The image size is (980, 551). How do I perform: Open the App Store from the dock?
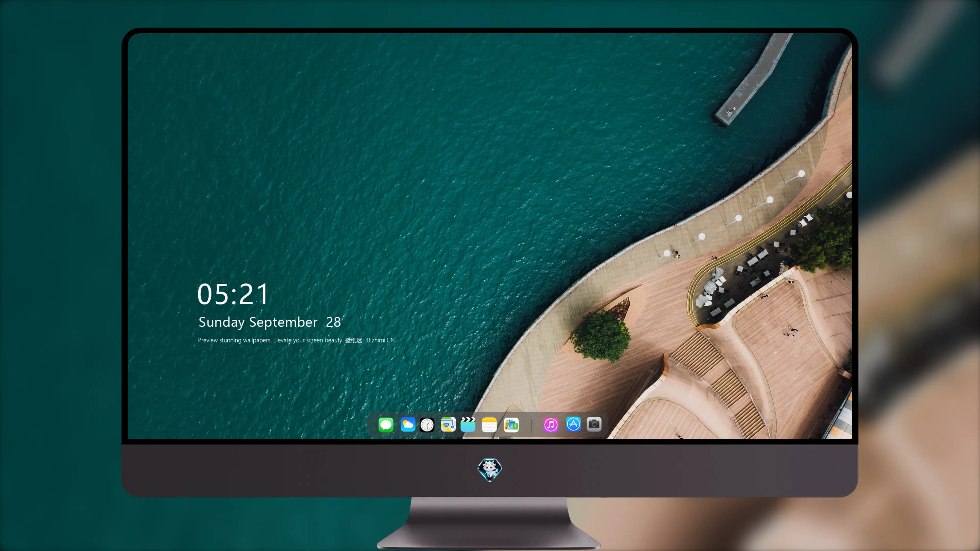pyautogui.click(x=573, y=424)
